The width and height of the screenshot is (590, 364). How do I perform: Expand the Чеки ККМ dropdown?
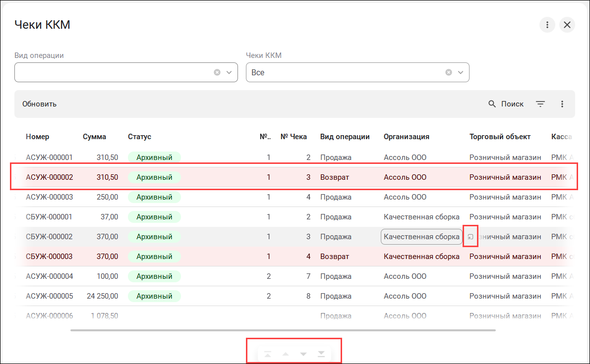pos(461,72)
